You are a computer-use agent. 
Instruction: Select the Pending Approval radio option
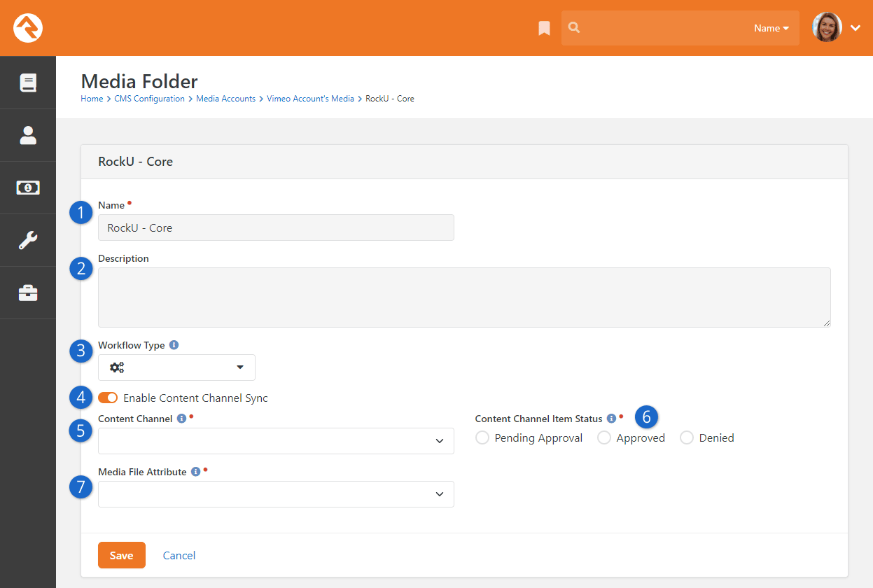coord(482,437)
